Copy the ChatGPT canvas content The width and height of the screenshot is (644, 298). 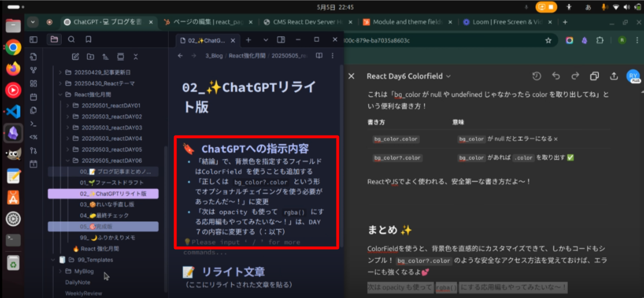[595, 76]
